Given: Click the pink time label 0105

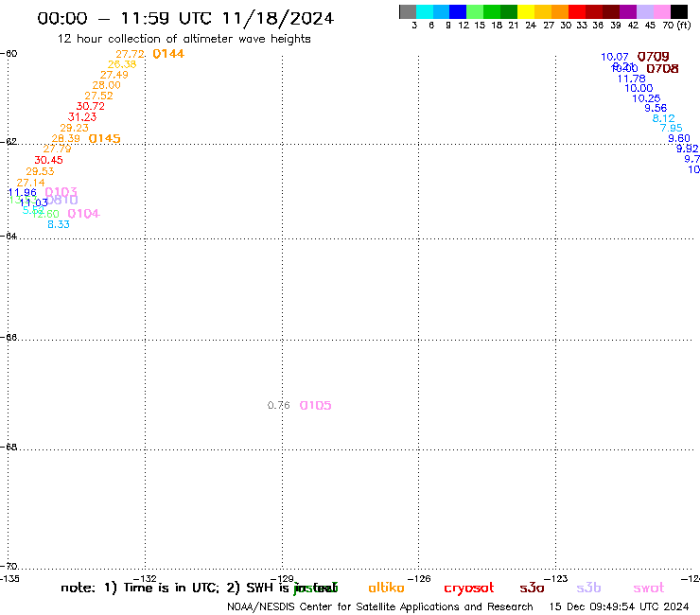Looking at the screenshot, I should (315, 405).
